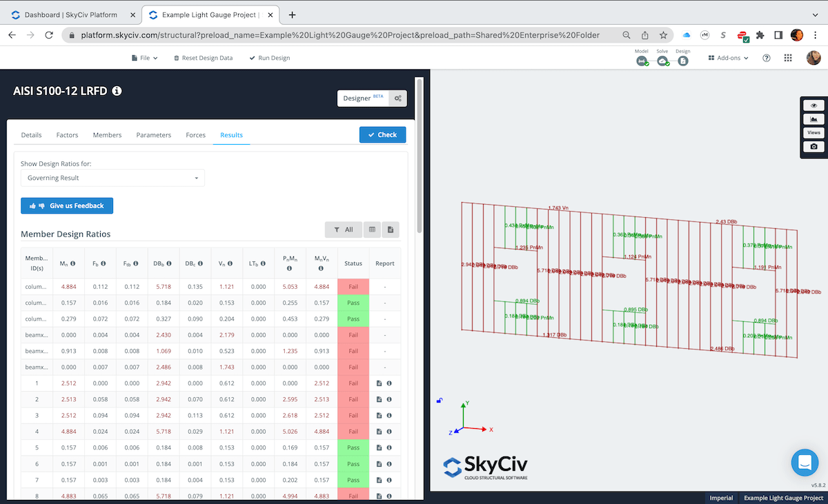Click the Give us Feedback button

pyautogui.click(x=66, y=205)
